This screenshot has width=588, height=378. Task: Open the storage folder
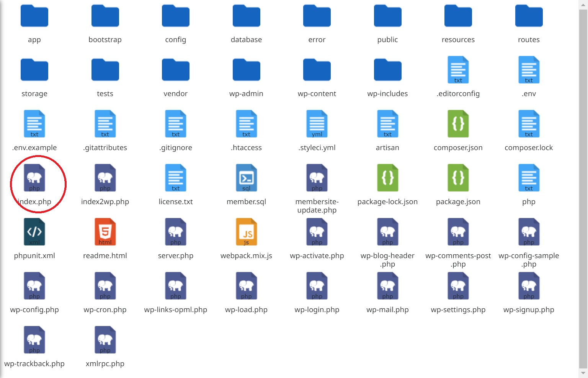coord(34,70)
